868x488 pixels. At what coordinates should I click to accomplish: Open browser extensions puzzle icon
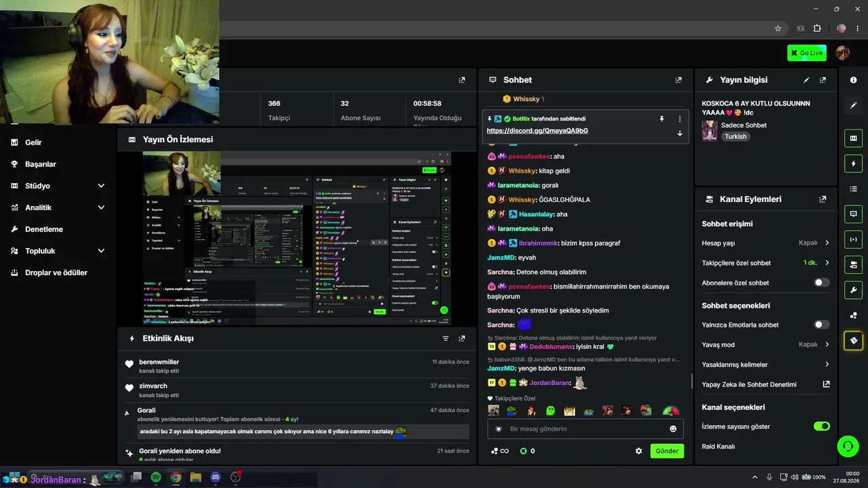pos(817,28)
